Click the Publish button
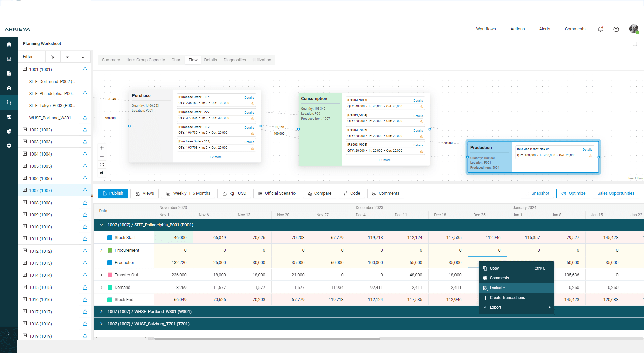Screen dimensions: 644x353 click(113, 193)
